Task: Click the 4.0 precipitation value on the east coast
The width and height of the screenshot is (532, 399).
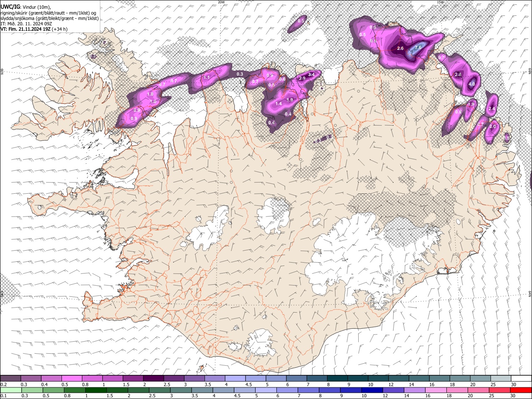Action: pos(472,84)
